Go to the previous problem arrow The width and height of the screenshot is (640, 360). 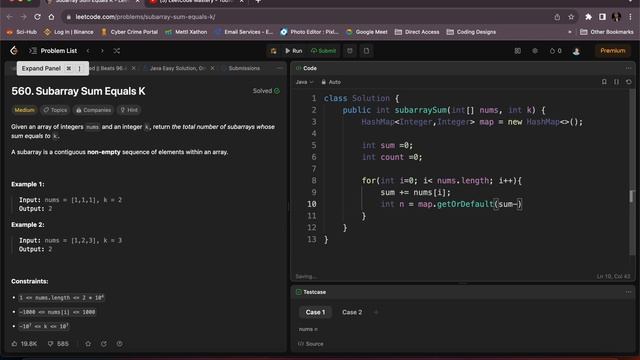88,51
